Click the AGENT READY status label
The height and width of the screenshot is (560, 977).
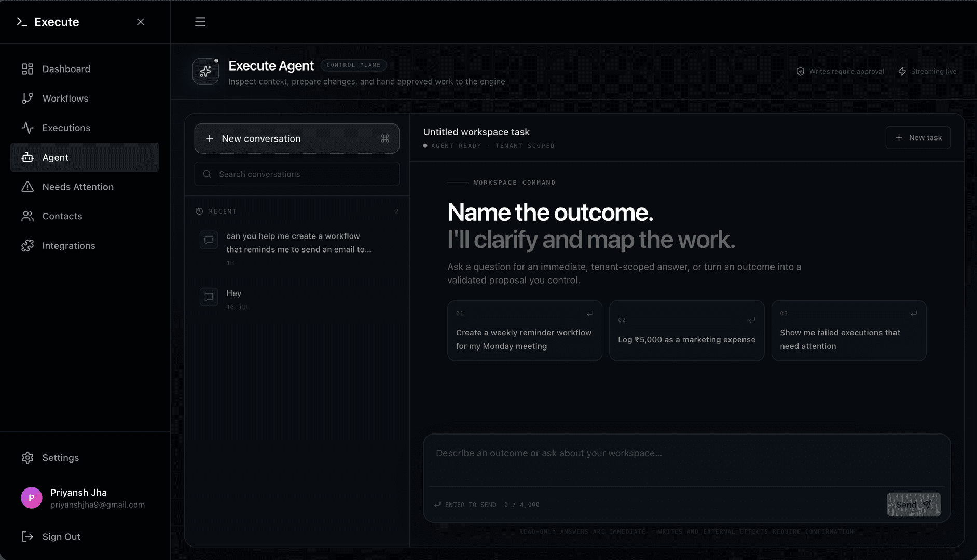[x=456, y=146]
